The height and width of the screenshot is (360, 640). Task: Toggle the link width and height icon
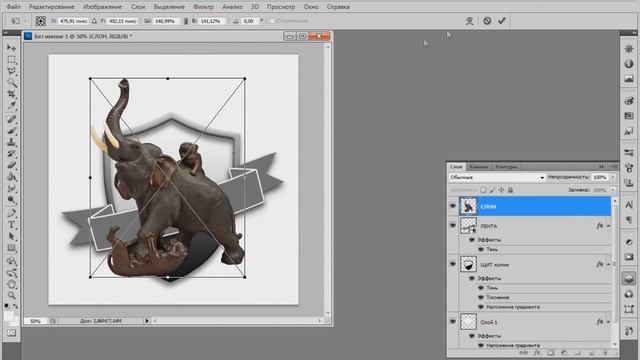click(x=186, y=21)
